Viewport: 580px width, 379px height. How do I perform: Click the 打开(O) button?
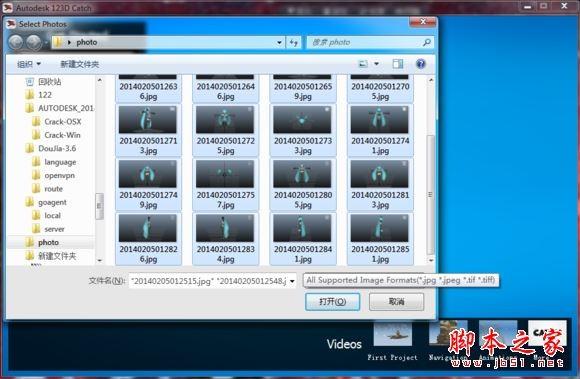(x=333, y=302)
